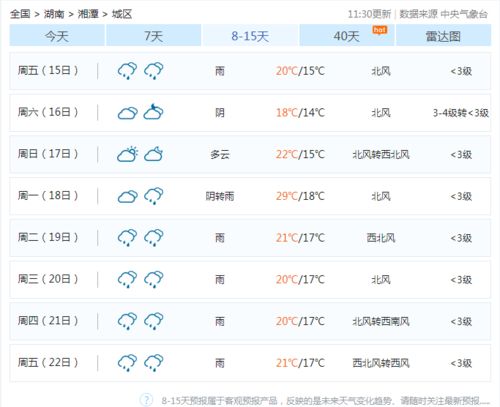Click the night rain icon for 周三 20日

point(154,279)
